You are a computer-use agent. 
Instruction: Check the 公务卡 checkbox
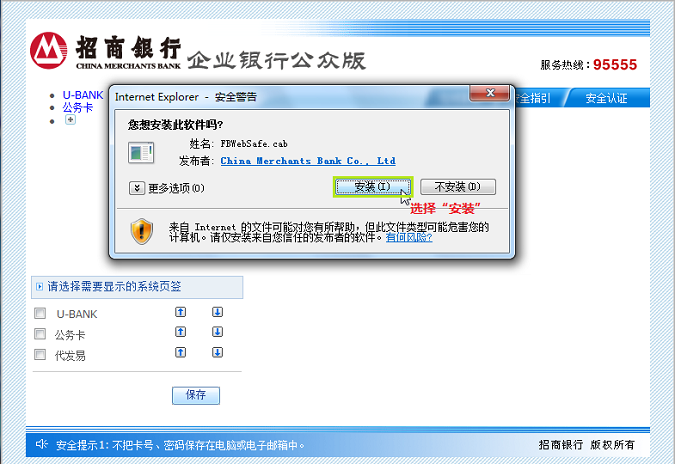[x=40, y=334]
